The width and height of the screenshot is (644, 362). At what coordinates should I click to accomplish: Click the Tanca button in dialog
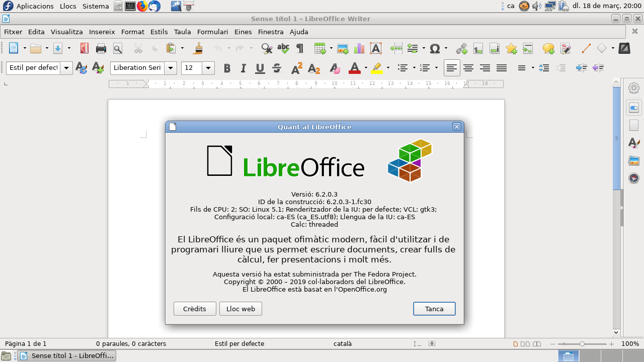point(434,309)
